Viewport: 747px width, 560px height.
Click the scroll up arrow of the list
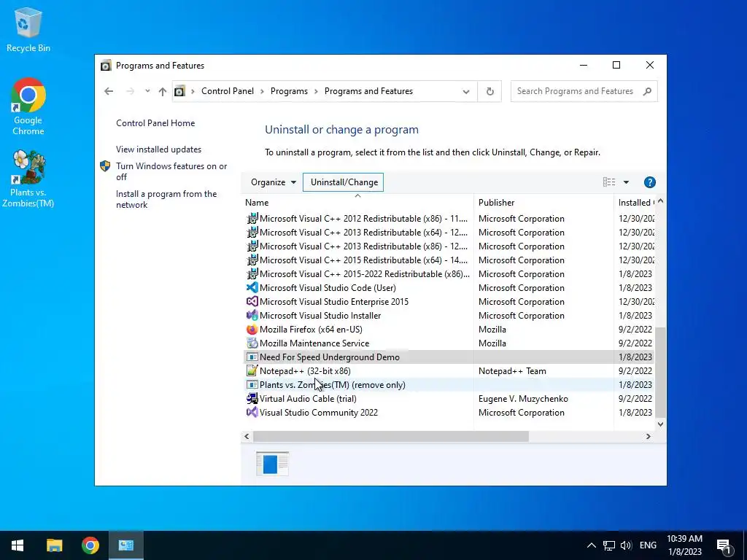pyautogui.click(x=660, y=201)
